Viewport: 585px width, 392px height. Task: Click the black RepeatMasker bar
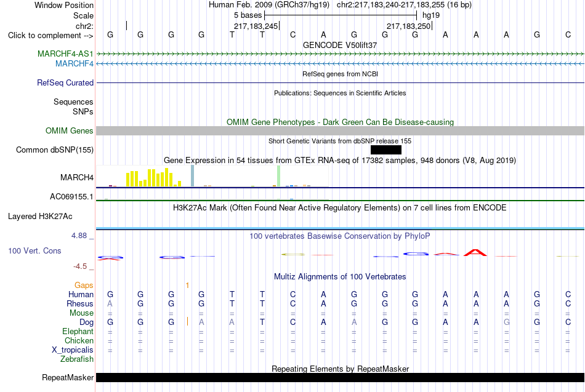click(x=340, y=377)
